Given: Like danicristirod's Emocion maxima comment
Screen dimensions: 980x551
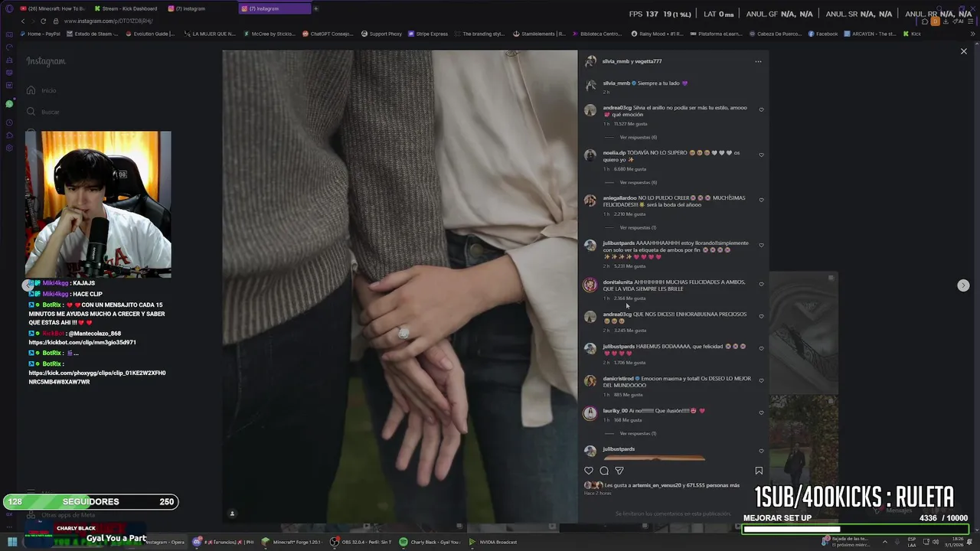Looking at the screenshot, I should pyautogui.click(x=761, y=380).
